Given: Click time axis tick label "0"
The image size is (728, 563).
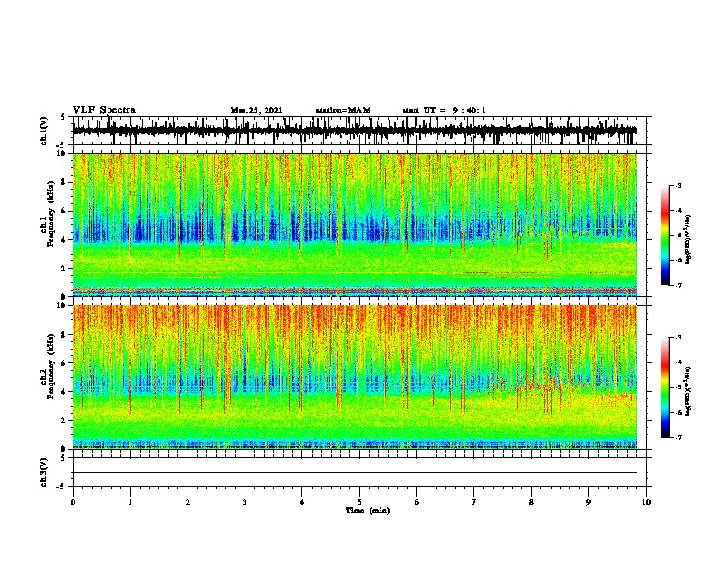Looking at the screenshot, I should pos(73,502).
